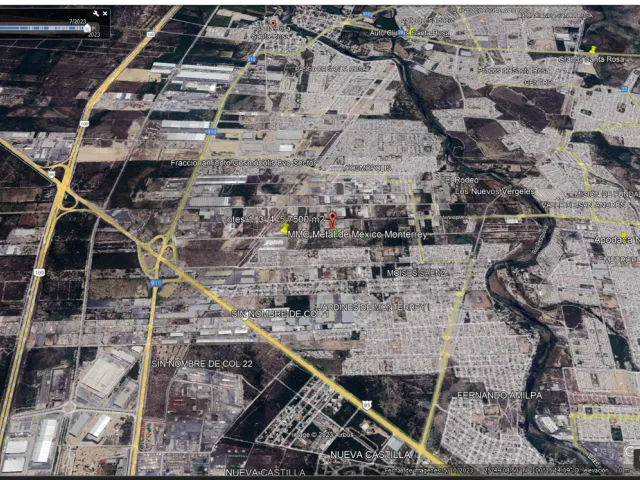Select the yellow pushpin near MNC Metal label
640x480 pixels.
click(x=284, y=229)
